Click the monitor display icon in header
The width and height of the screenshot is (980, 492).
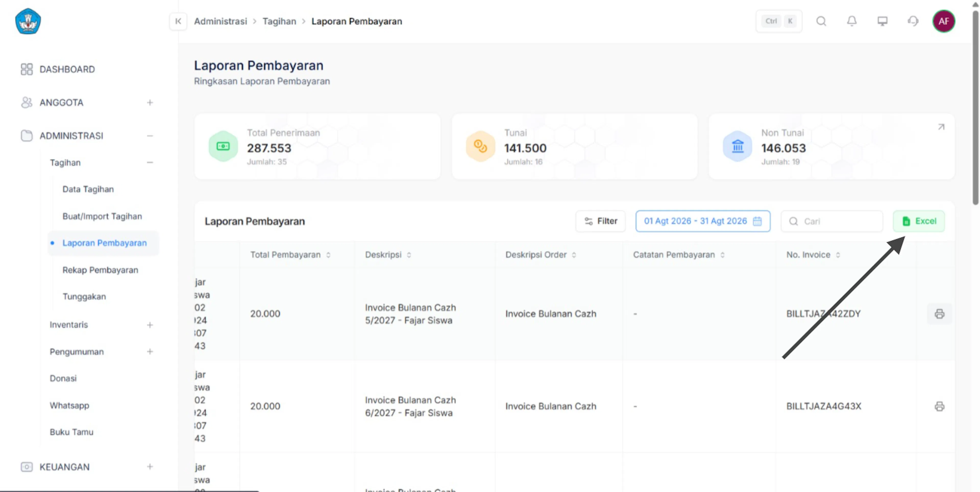point(882,21)
